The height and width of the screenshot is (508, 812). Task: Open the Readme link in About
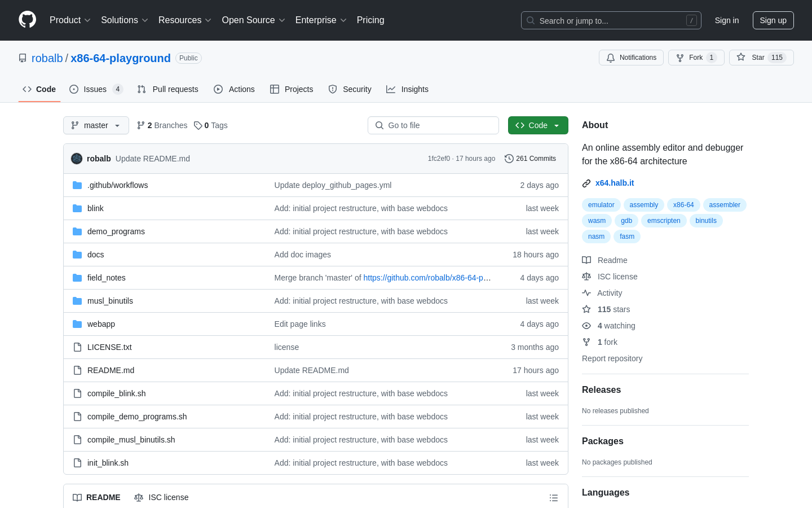click(605, 260)
